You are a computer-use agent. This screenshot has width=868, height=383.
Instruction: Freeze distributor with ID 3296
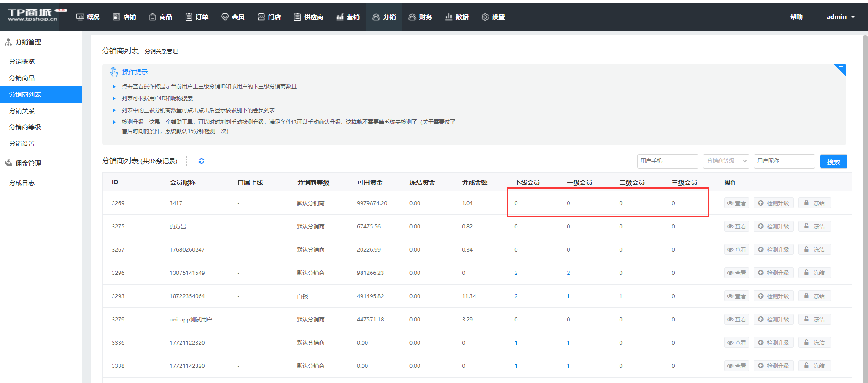click(814, 273)
